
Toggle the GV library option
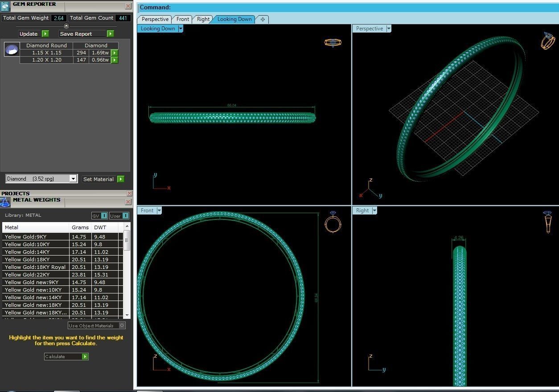click(99, 216)
